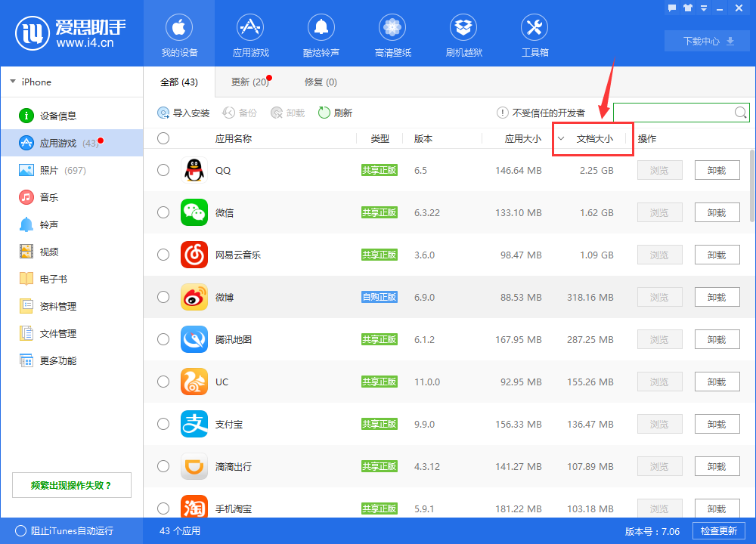Open 高清壁纸 wallpaper flower icon

tap(392, 29)
